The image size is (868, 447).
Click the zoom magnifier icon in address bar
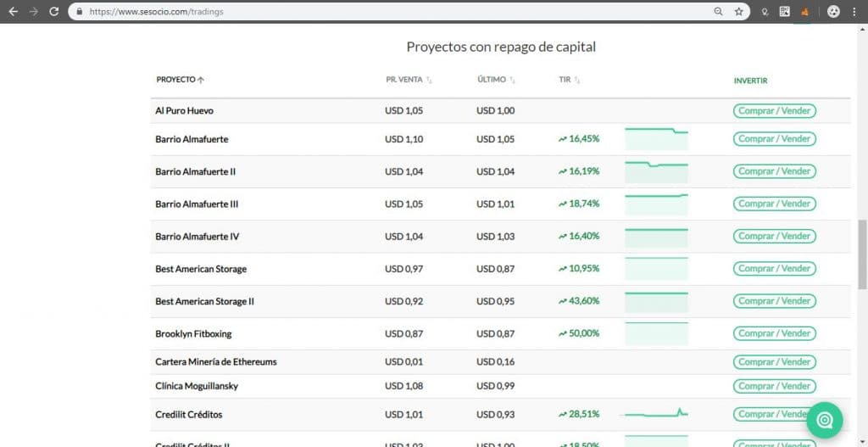[x=719, y=11]
